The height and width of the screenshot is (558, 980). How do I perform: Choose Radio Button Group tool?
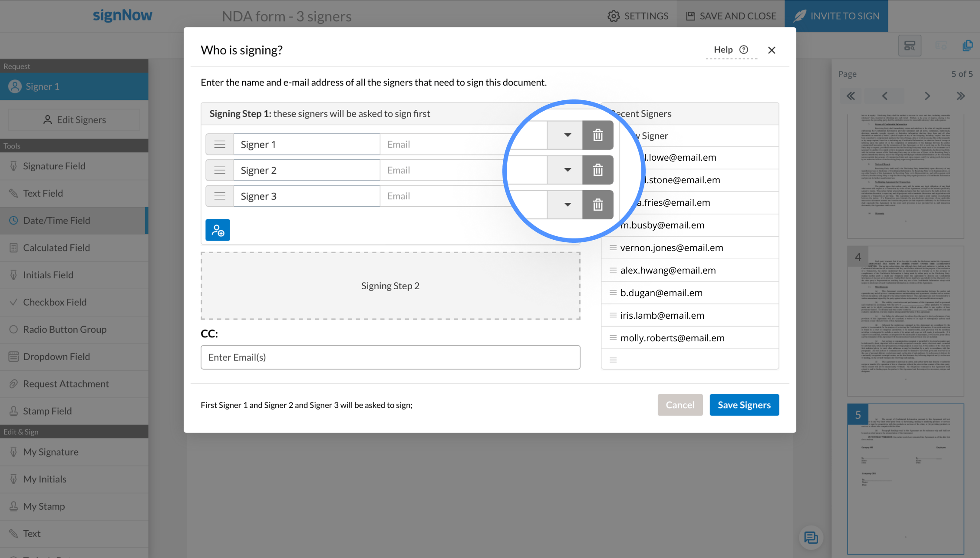click(65, 330)
